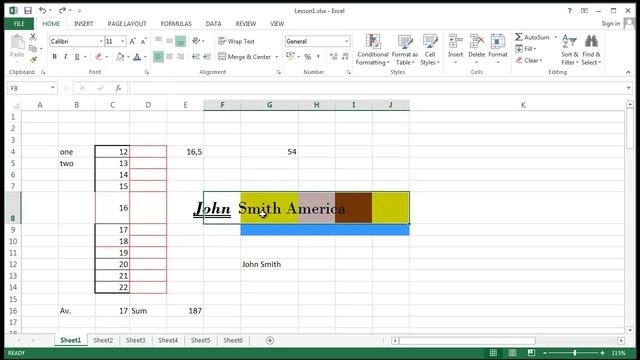Click the Insert Function fx button
Viewport: 640px width, 360px height.
pyautogui.click(x=118, y=88)
